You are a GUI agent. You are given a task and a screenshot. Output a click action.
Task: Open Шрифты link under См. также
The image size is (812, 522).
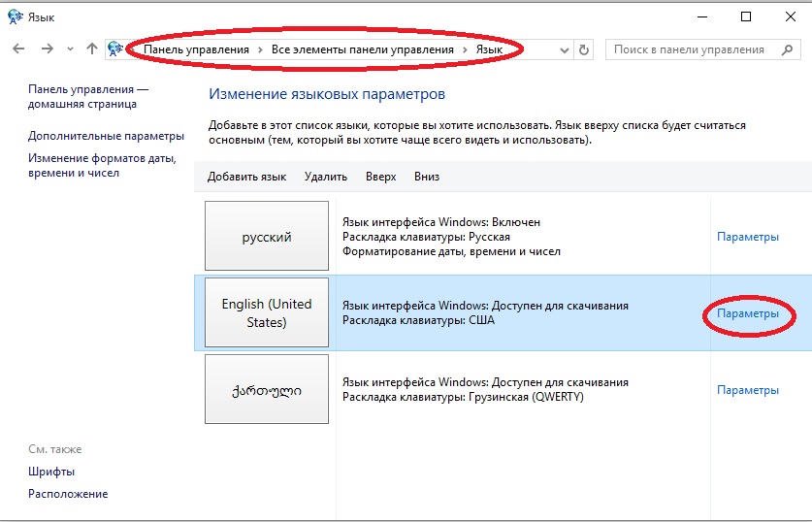(51, 472)
